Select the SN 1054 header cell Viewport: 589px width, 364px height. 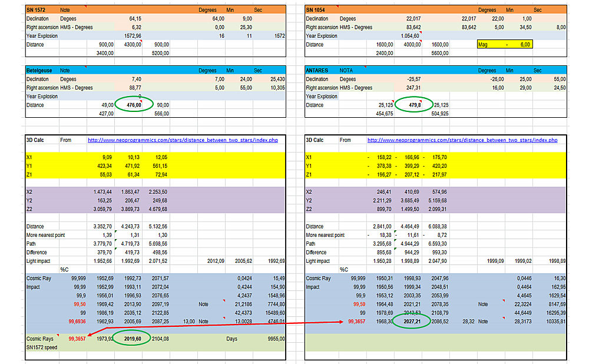(316, 10)
